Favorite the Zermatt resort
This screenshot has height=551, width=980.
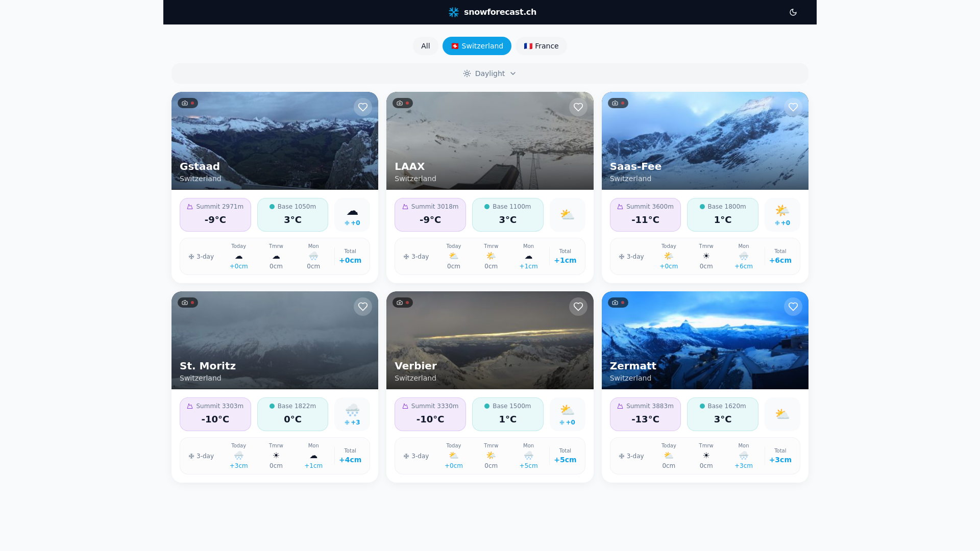point(793,307)
